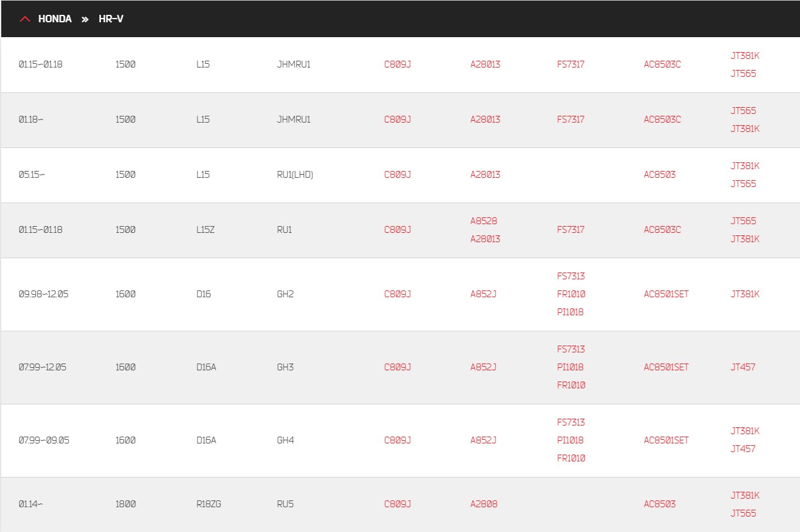The image size is (800, 532).
Task: Open JT457 link in the GH3 row
Action: point(743,367)
